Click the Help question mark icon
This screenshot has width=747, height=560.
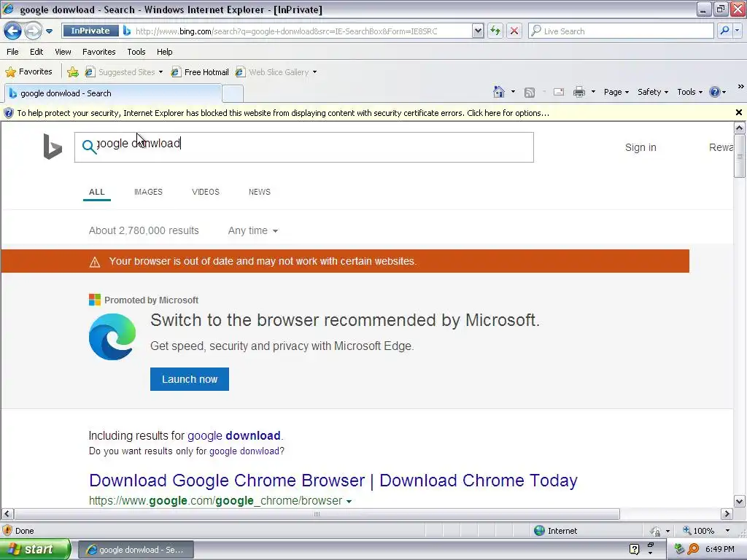point(715,92)
